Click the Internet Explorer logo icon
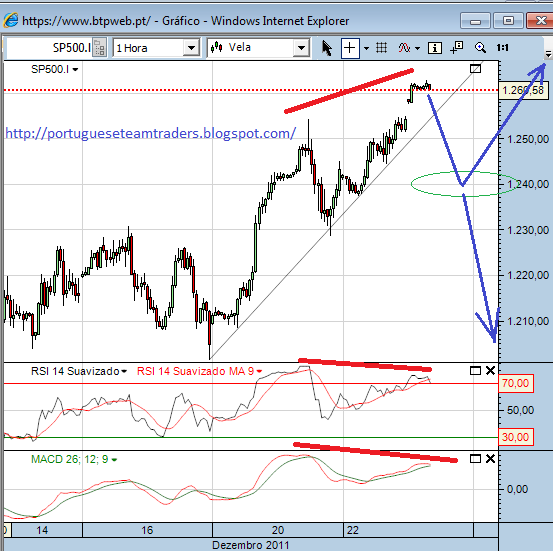Image resolution: width=553 pixels, height=551 pixels. click(11, 20)
